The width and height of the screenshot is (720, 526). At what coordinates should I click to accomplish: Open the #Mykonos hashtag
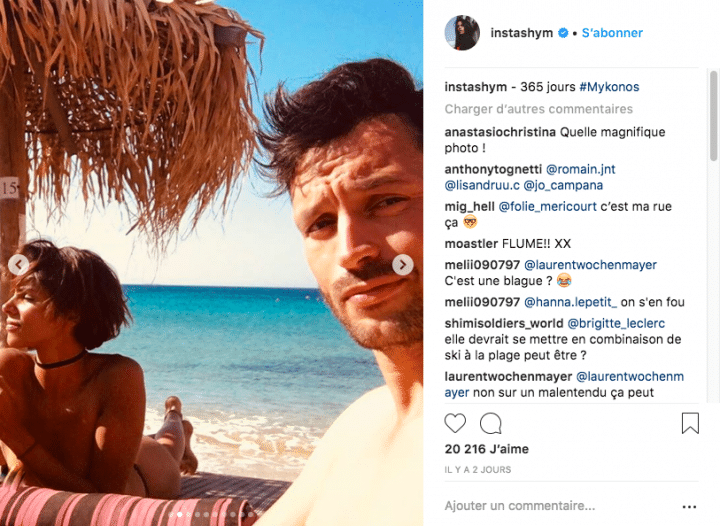point(609,87)
